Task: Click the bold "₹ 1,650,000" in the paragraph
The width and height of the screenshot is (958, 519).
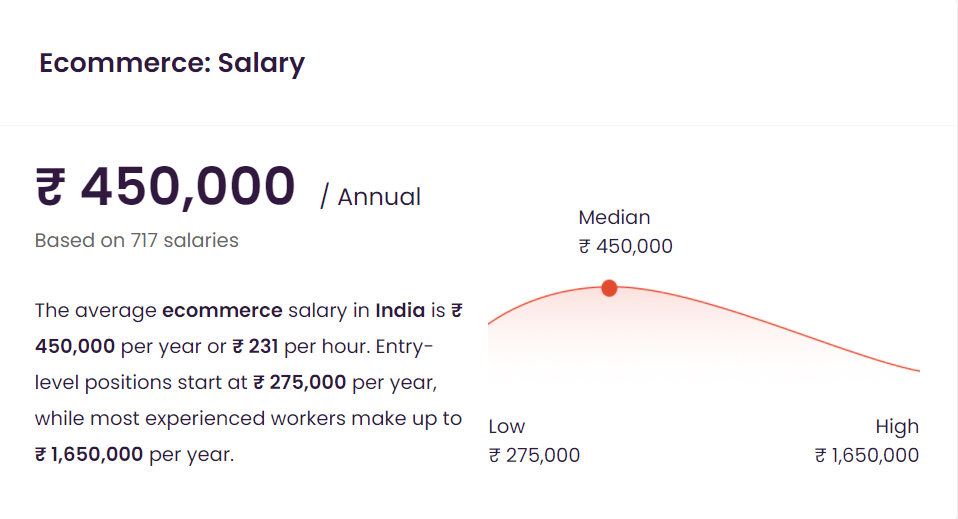Action: pos(89,454)
